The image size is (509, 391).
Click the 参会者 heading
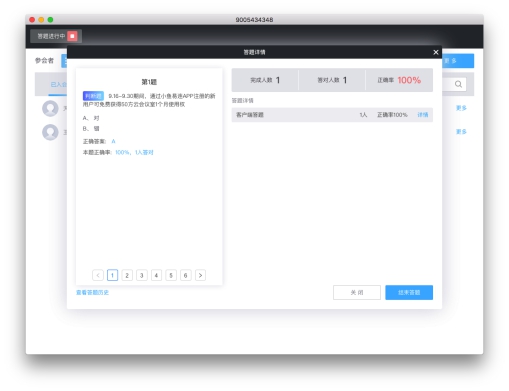point(44,60)
